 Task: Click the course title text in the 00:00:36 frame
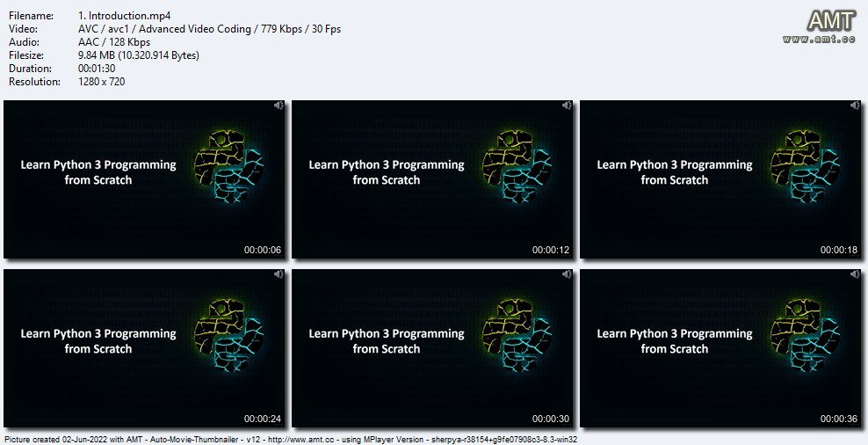[675, 341]
